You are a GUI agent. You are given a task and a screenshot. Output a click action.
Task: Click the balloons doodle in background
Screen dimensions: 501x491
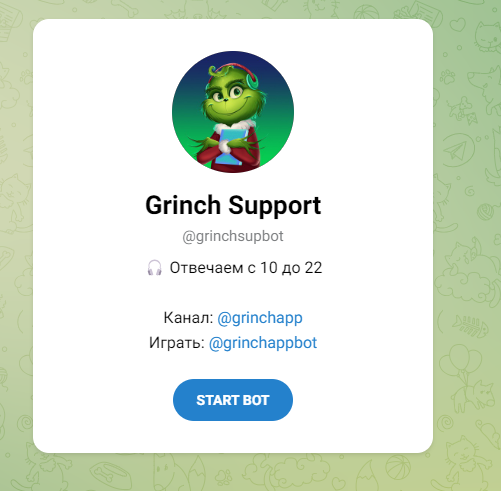click(462, 362)
